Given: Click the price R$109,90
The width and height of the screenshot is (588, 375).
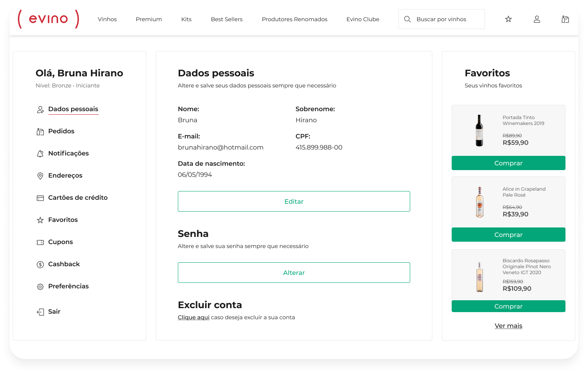Looking at the screenshot, I should 517,289.
